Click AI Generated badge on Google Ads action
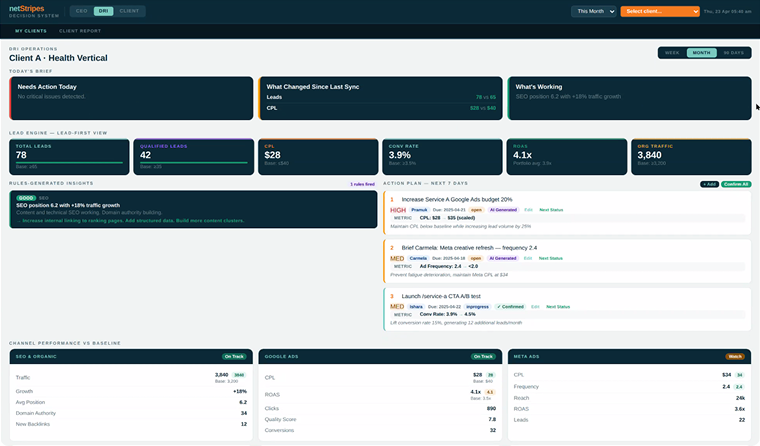 tap(503, 210)
